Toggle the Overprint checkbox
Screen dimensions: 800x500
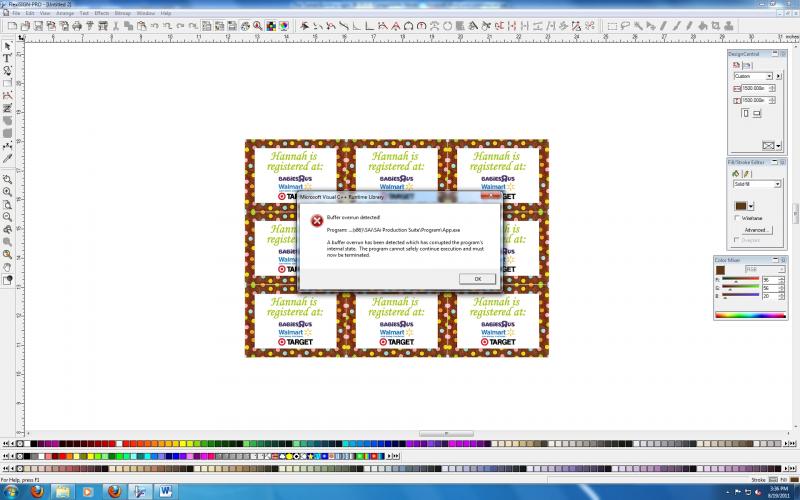(737, 240)
